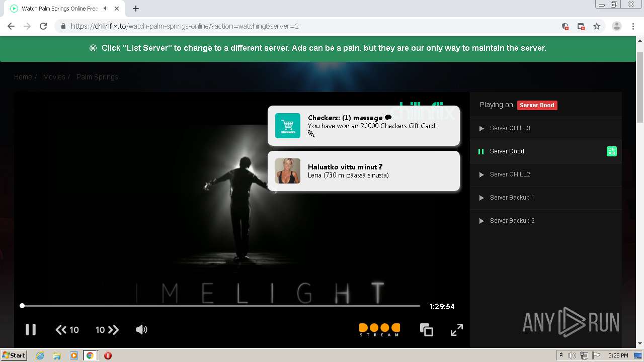The width and height of the screenshot is (644, 362).
Task: Mute the video player volume
Action: pyautogui.click(x=141, y=330)
